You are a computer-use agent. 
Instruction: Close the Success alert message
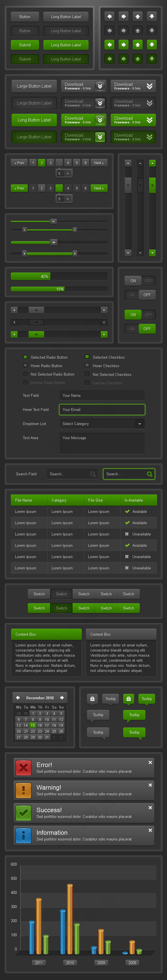tap(150, 807)
